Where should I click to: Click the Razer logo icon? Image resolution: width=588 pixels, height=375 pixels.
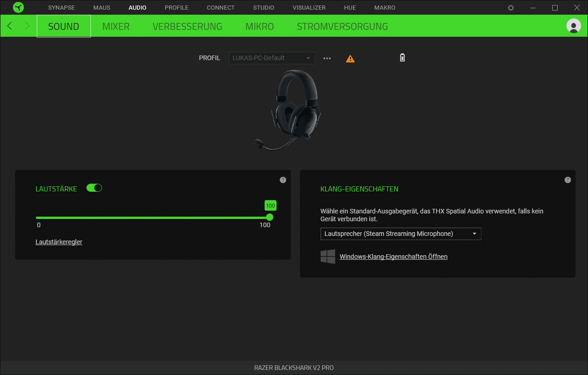click(18, 8)
